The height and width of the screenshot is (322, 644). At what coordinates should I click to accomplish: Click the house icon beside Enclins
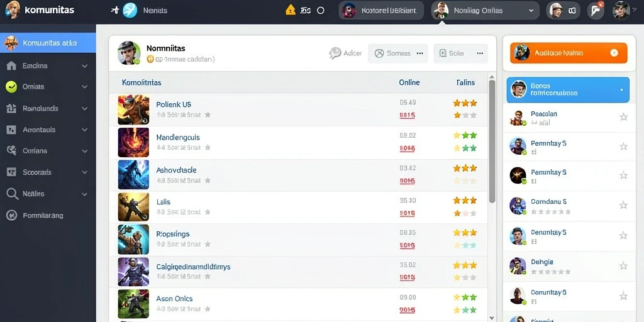(11, 65)
